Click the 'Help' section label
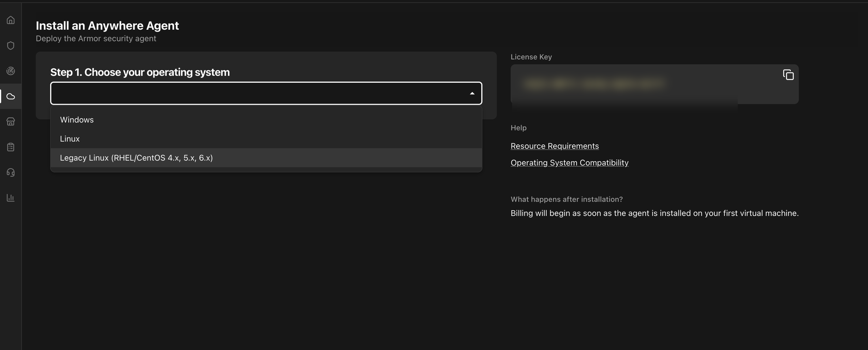The width and height of the screenshot is (868, 350). point(518,128)
